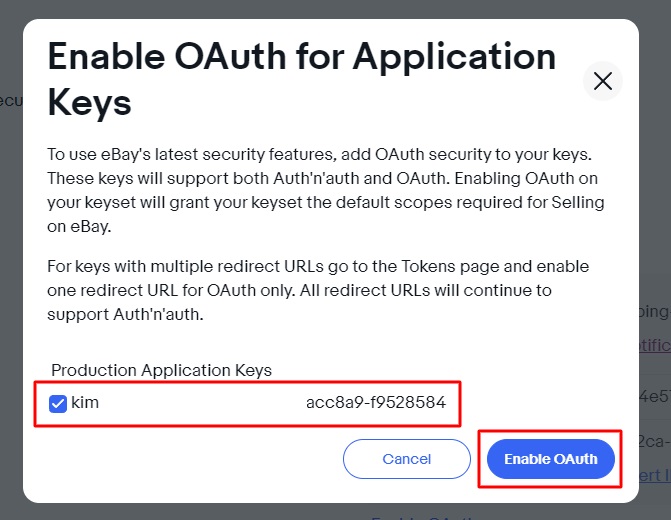Image resolution: width=671 pixels, height=520 pixels.
Task: Close the Enable OAuth dialog with X
Action: (603, 81)
